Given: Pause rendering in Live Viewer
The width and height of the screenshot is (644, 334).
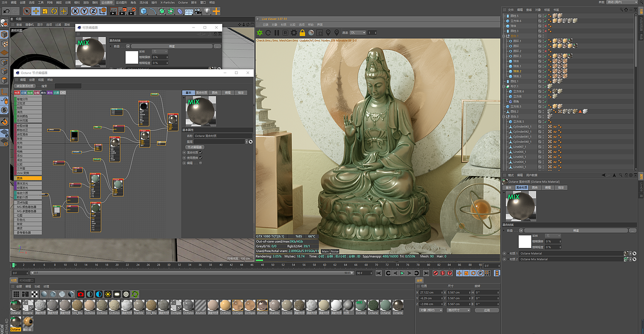Looking at the screenshot, I should (x=277, y=33).
